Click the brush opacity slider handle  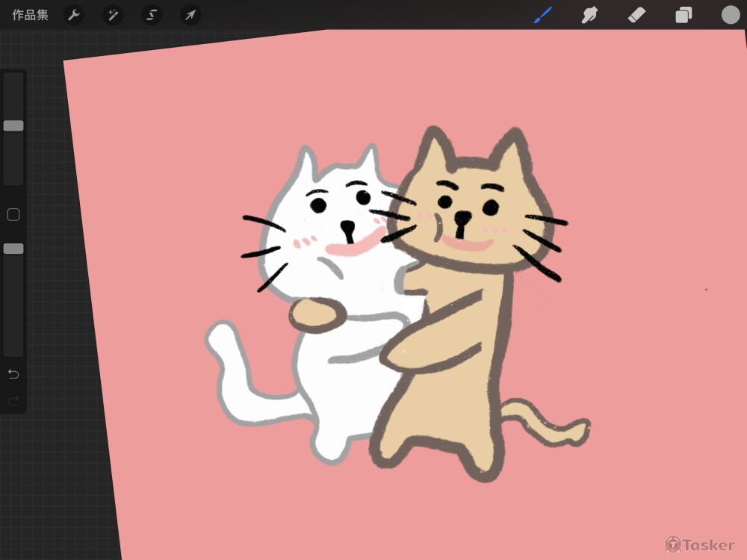pyautogui.click(x=13, y=249)
